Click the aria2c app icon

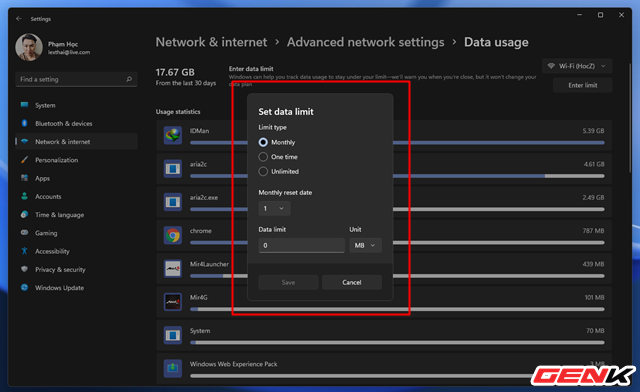click(x=173, y=169)
